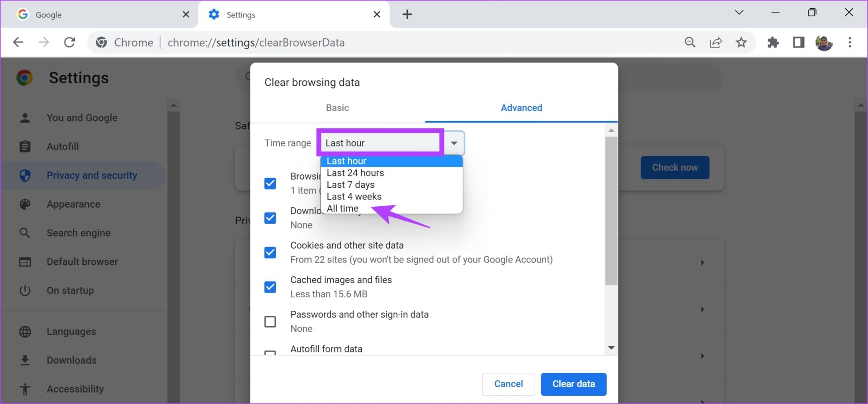
Task: Open the new tab plus button
Action: tap(407, 14)
